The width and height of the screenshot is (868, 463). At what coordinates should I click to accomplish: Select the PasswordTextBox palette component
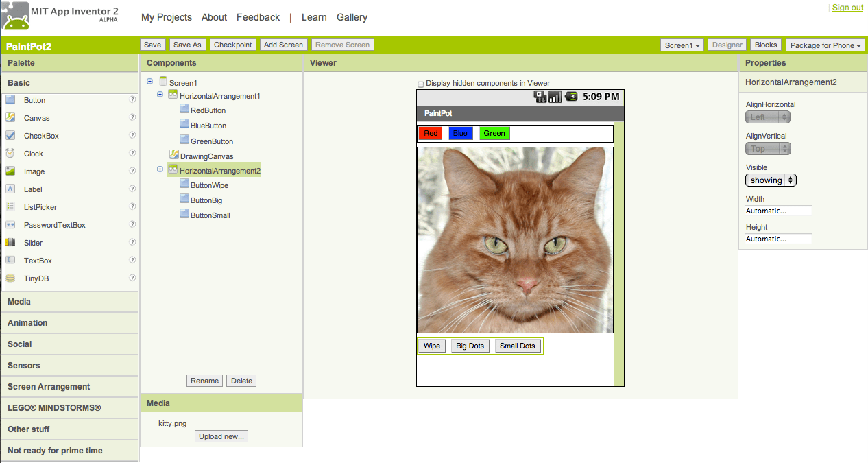[52, 225]
